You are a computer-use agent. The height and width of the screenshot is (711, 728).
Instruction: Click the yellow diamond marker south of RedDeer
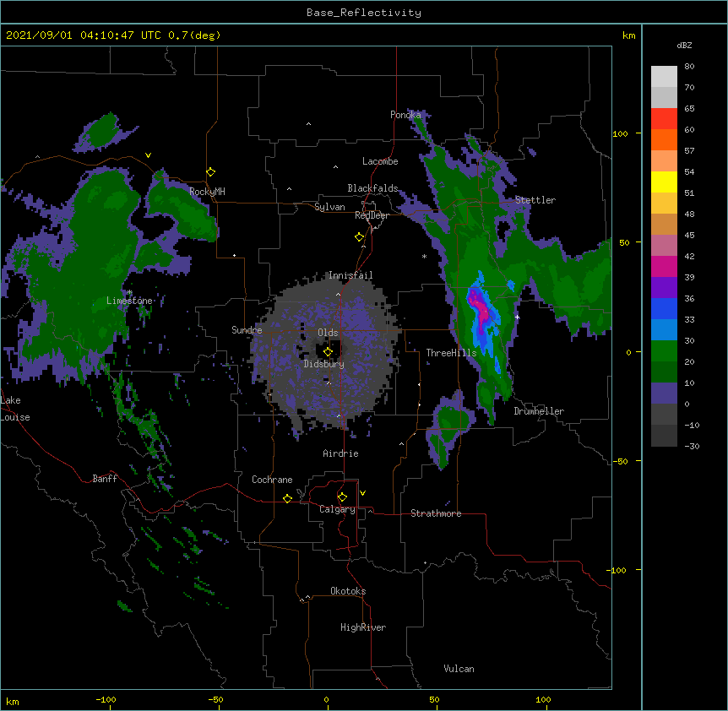[x=360, y=237]
